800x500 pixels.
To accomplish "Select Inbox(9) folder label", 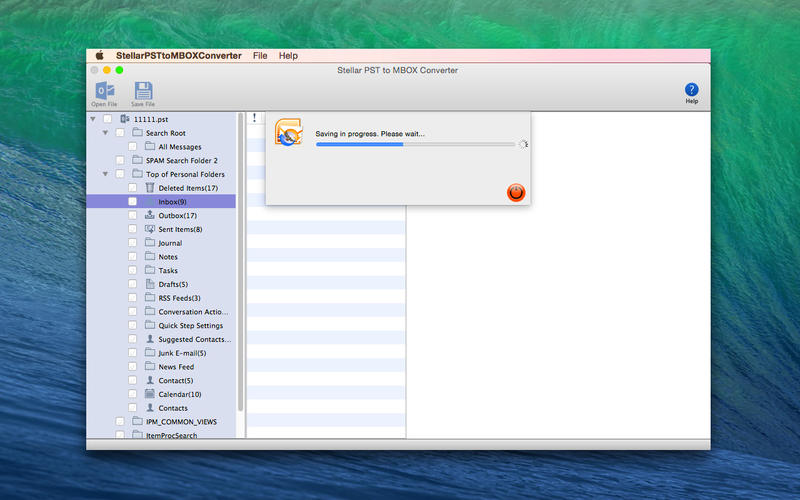I will tap(172, 202).
